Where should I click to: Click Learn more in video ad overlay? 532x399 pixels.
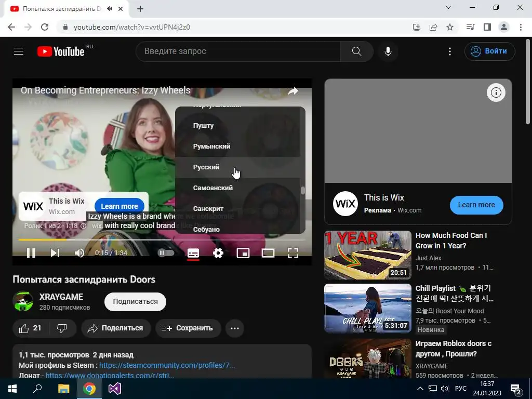point(119,206)
